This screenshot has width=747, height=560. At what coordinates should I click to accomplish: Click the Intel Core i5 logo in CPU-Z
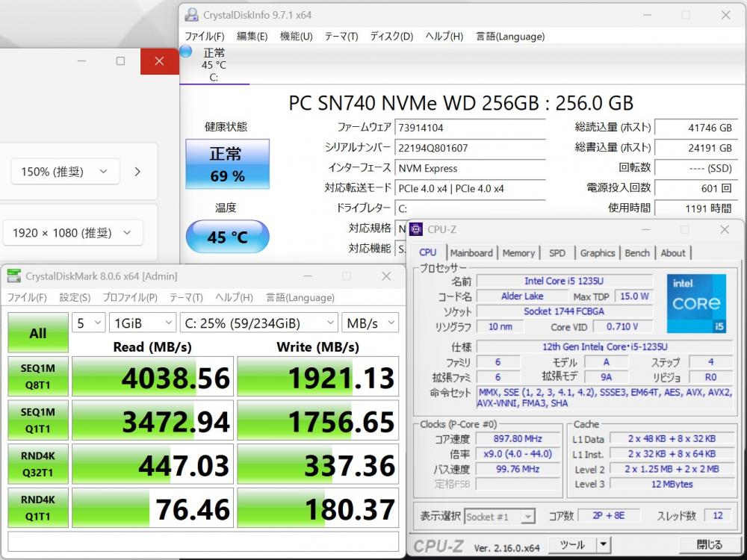696,303
